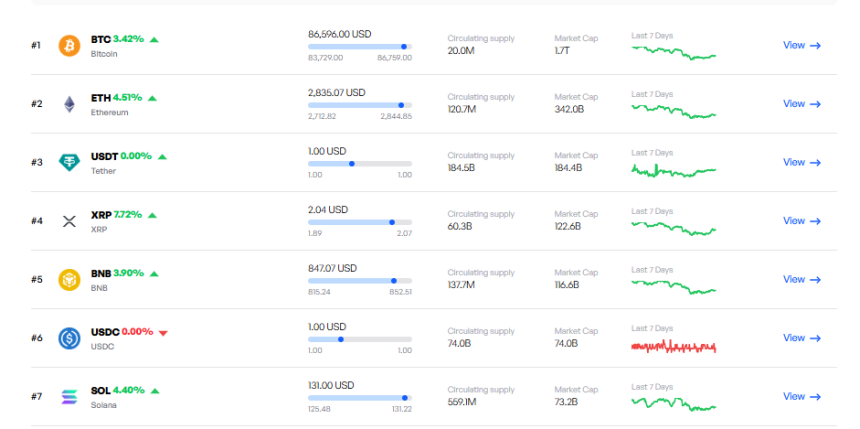
Task: Click the USDC coin icon
Action: coord(69,338)
